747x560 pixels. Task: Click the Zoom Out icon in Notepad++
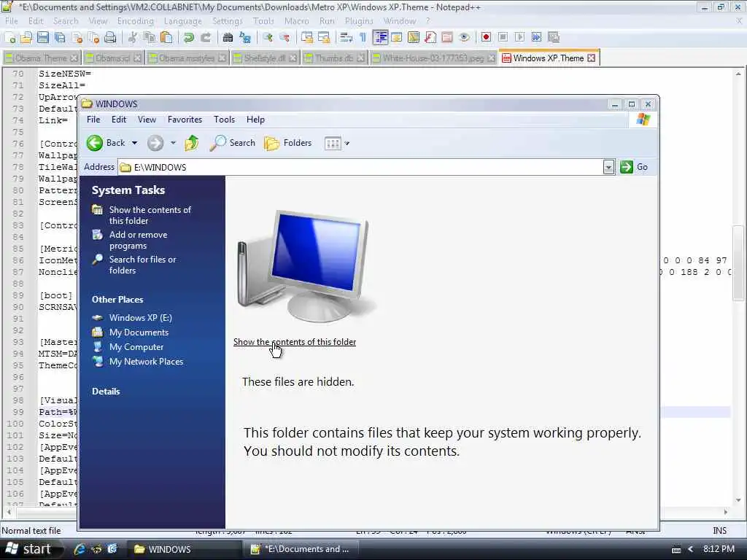click(x=285, y=38)
